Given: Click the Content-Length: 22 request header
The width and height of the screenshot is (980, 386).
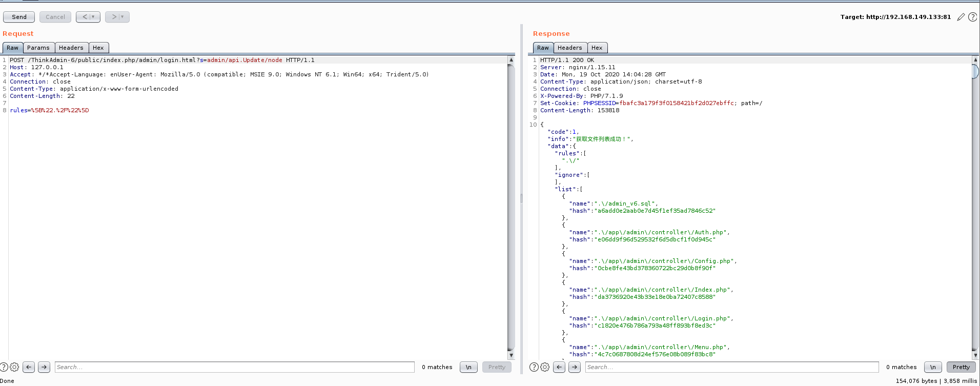Looking at the screenshot, I should [x=42, y=96].
